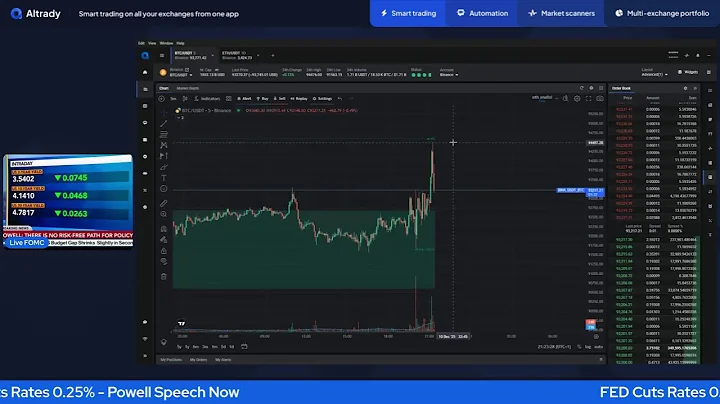Open the Widgets panel button

688,72
